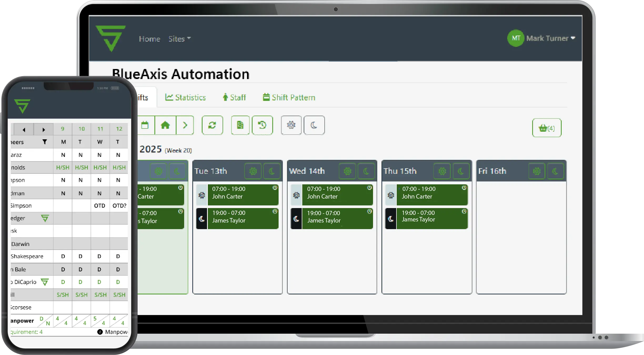The height and width of the screenshot is (355, 644).
Task: Click the clock badge on John Carter's Tuesday shift
Action: click(x=275, y=188)
